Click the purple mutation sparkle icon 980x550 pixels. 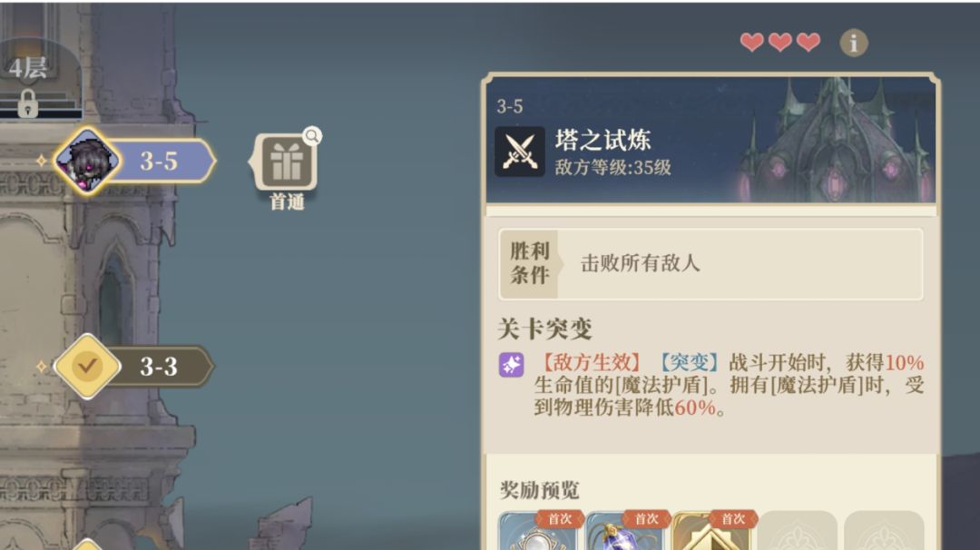tap(511, 364)
